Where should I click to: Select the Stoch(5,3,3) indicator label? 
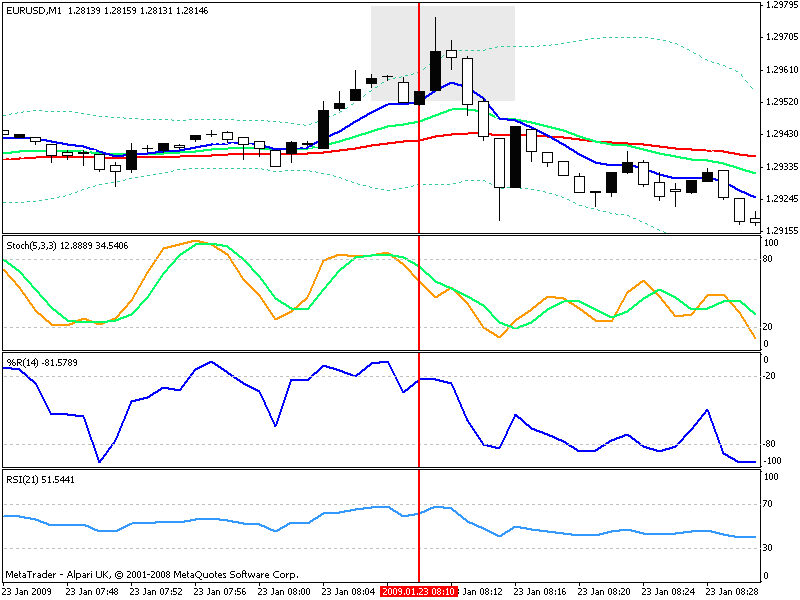(31, 244)
